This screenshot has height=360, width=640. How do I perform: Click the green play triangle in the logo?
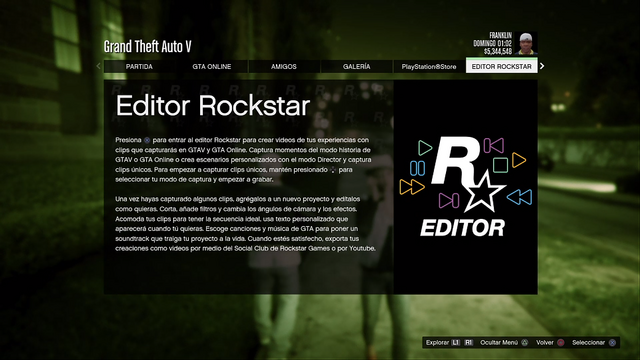[x=424, y=147]
